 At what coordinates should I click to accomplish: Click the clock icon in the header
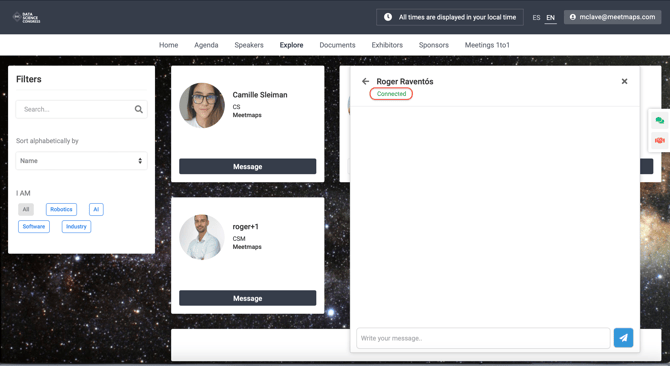(x=388, y=17)
